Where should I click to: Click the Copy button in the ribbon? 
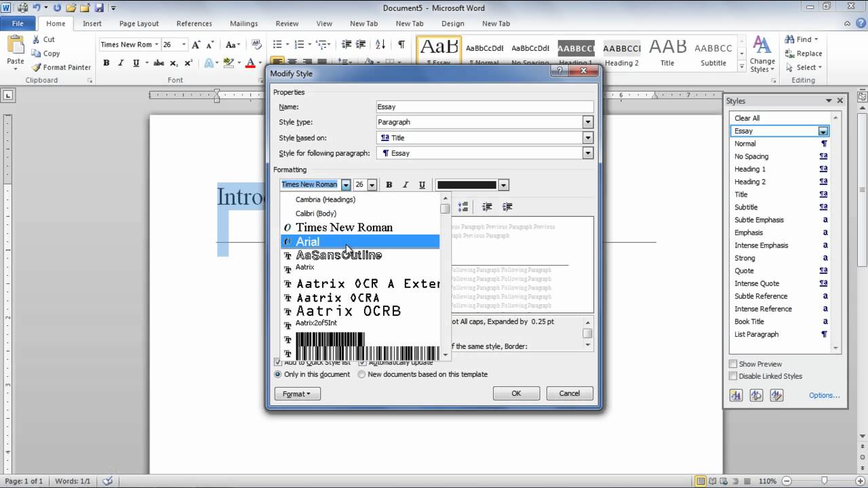click(x=45, y=54)
